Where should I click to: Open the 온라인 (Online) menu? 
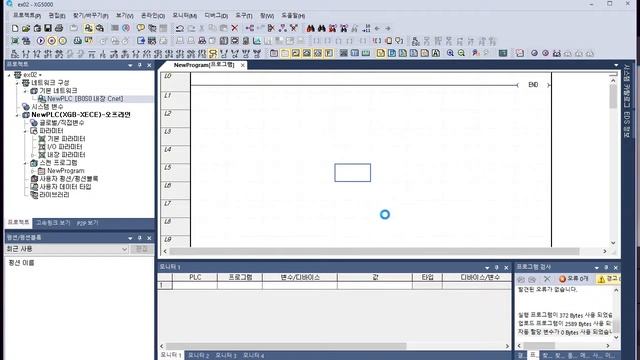click(x=153, y=16)
